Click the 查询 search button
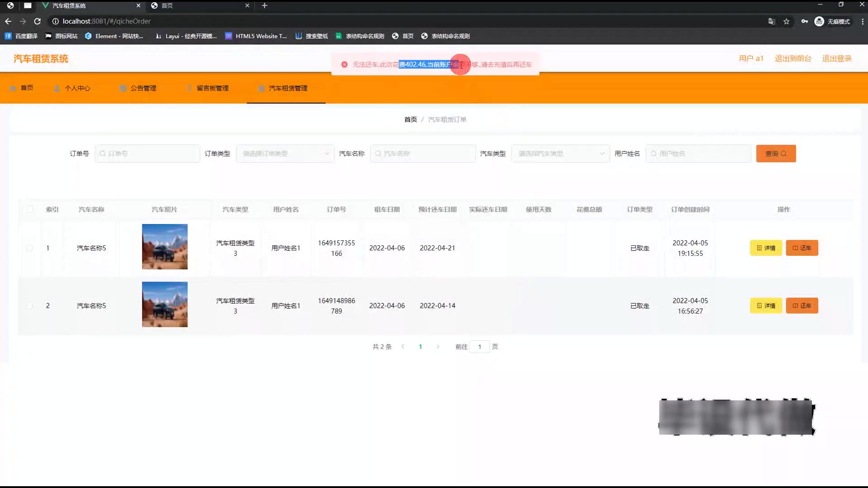The image size is (868, 488). (776, 154)
